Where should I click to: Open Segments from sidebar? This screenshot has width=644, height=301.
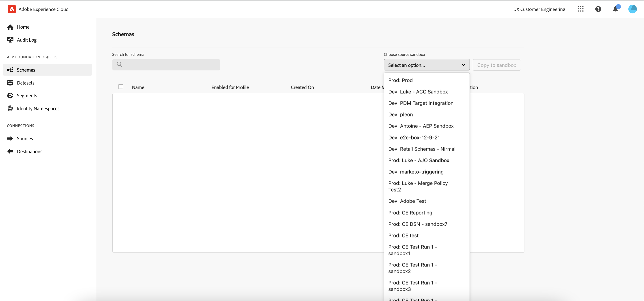pyautogui.click(x=47, y=95)
